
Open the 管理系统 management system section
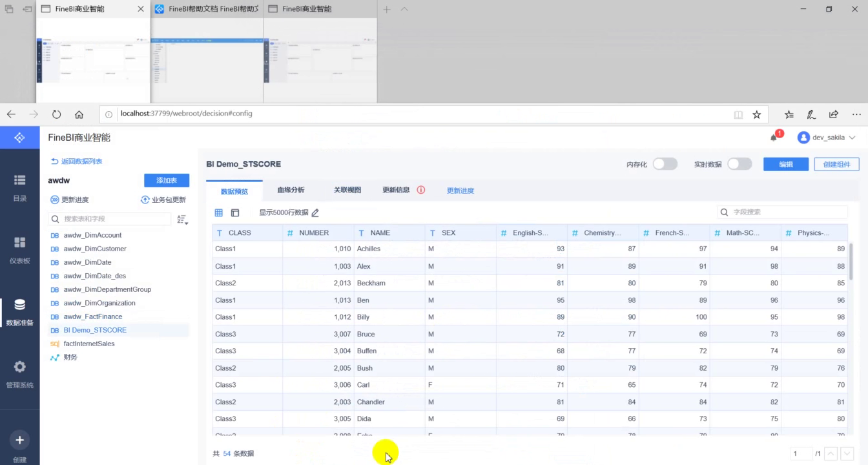pyautogui.click(x=19, y=375)
